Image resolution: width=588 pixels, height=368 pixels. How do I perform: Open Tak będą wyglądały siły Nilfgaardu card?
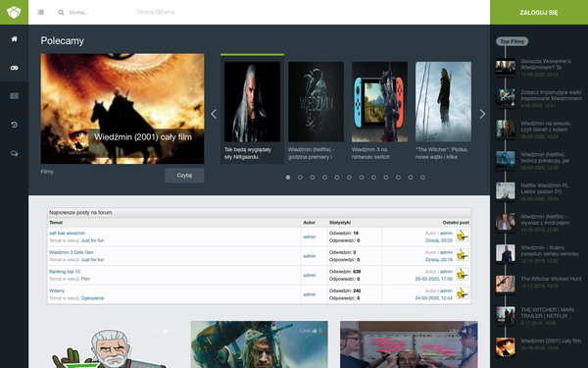tap(252, 110)
